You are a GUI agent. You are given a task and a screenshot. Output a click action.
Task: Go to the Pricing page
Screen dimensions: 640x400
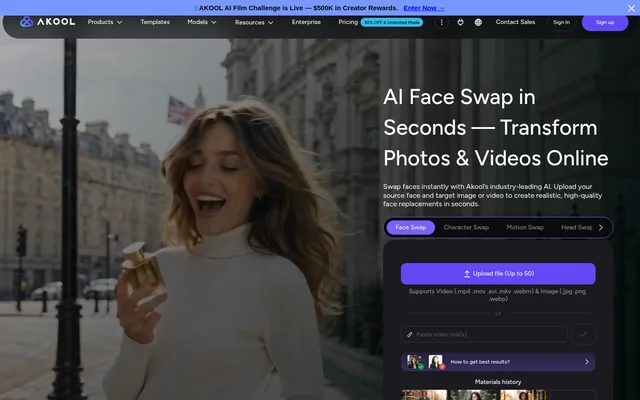pyautogui.click(x=348, y=22)
